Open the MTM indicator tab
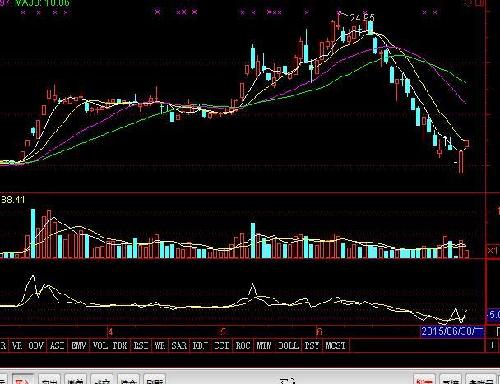Image resolution: width=500 pixels, height=384 pixels. point(264,345)
